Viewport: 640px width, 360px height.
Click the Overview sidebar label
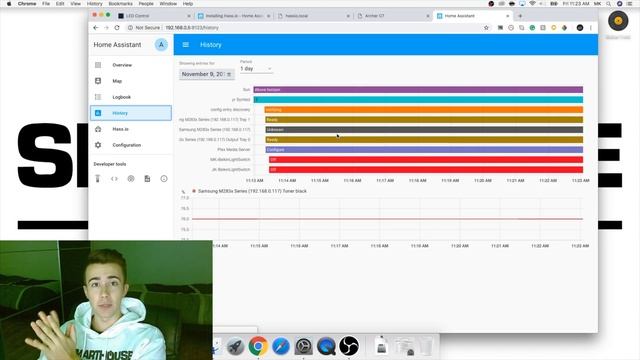(122, 65)
